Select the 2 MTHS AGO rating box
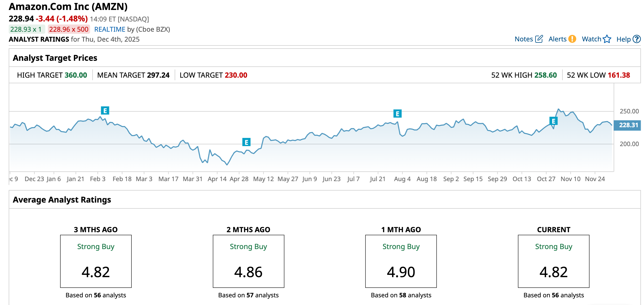Screen dimensions: 644x305 tap(248, 261)
